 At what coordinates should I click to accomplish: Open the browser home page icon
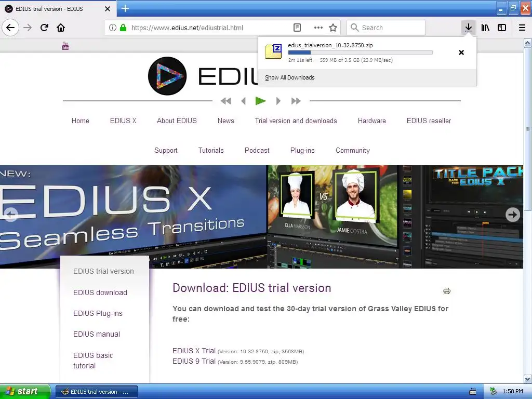pyautogui.click(x=61, y=28)
